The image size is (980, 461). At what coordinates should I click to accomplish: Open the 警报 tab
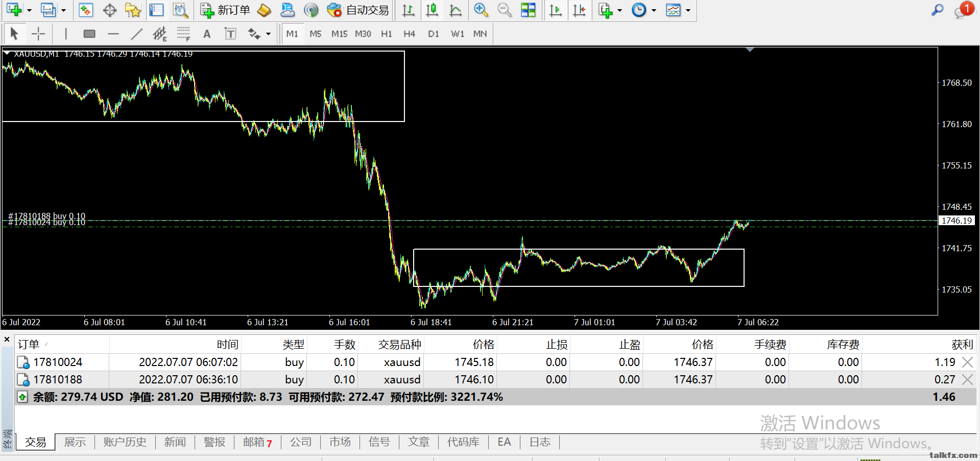point(214,442)
